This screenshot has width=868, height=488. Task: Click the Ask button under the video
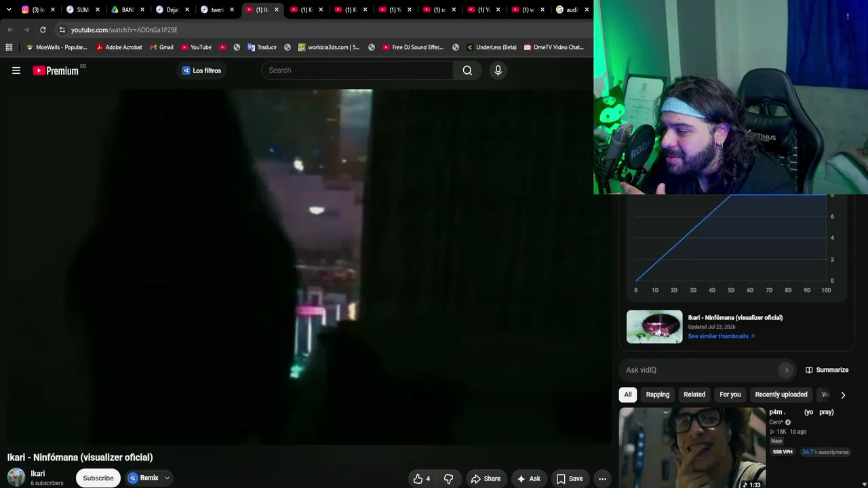click(528, 479)
